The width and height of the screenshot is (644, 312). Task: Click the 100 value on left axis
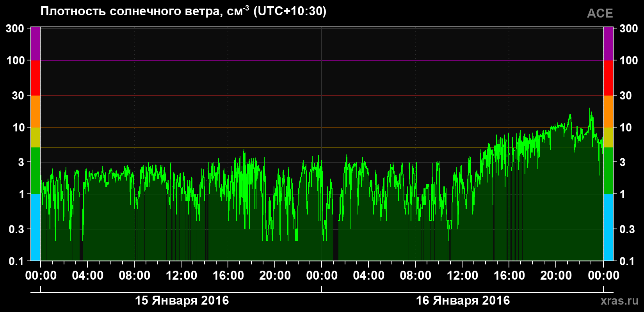click(16, 60)
